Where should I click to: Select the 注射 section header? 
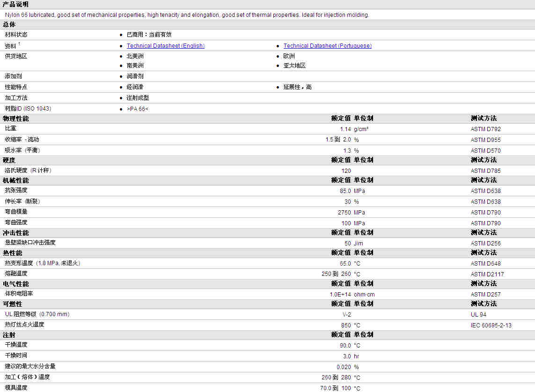[9, 335]
